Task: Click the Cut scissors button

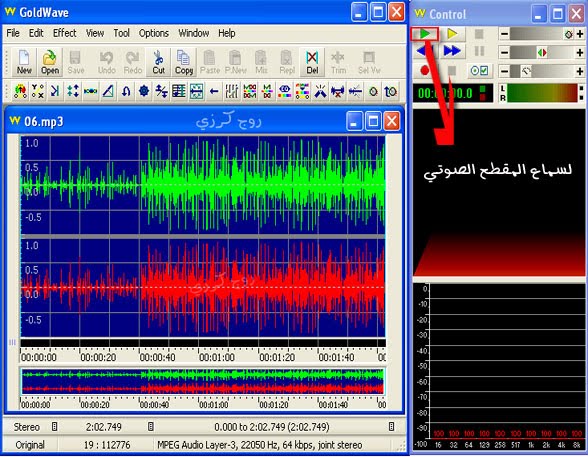Action: coord(159,62)
